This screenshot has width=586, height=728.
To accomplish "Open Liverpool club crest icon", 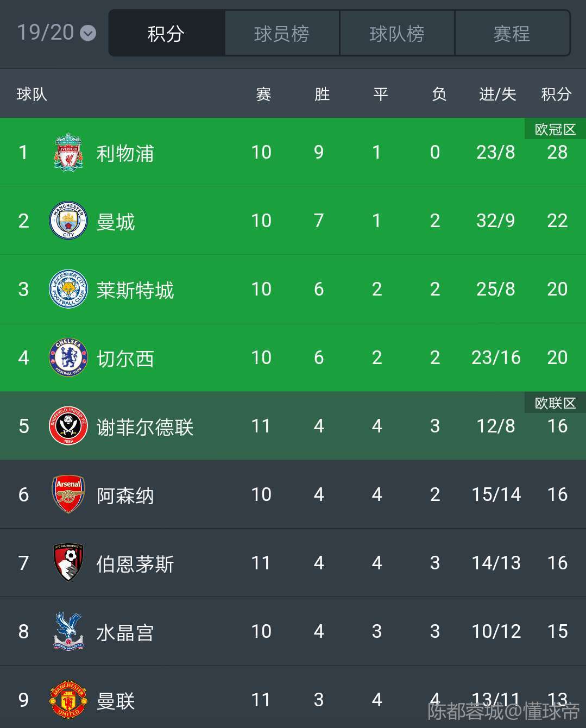I will 68,152.
